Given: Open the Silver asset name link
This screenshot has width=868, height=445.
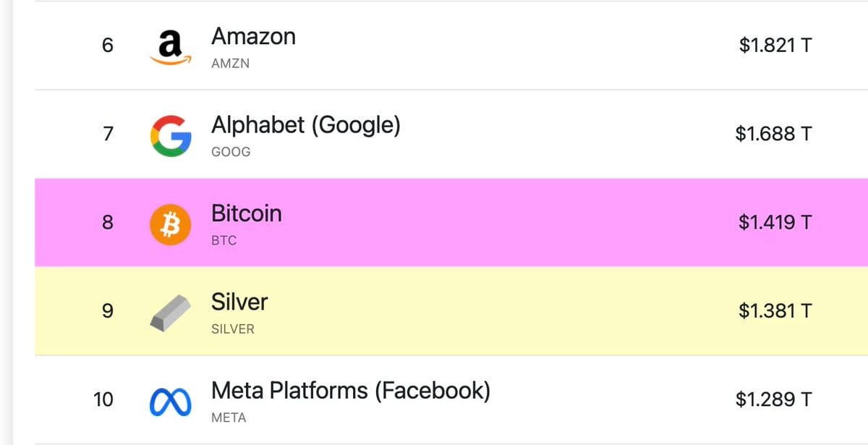Looking at the screenshot, I should (239, 302).
